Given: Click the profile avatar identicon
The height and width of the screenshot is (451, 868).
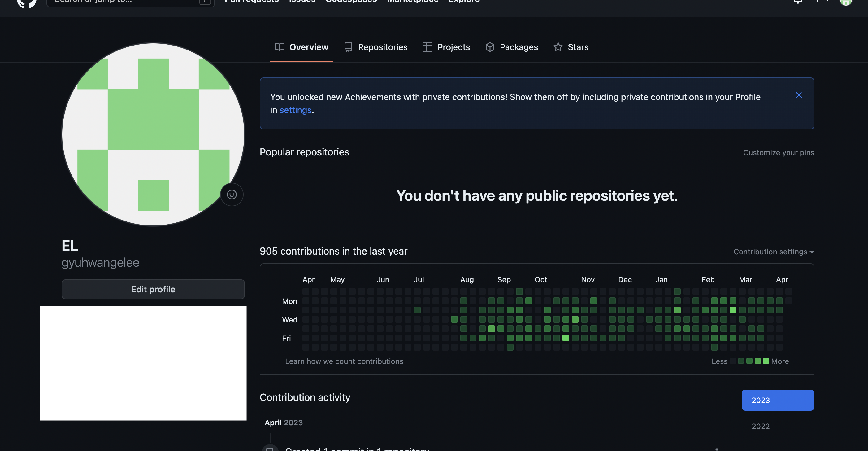Looking at the screenshot, I should [153, 134].
